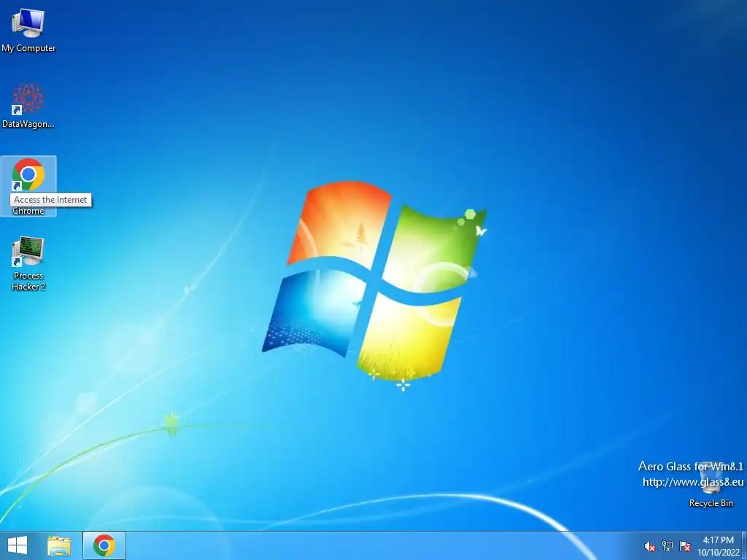The width and height of the screenshot is (747, 560).
Task: Open the Action Center flag icon
Action: coord(684,546)
